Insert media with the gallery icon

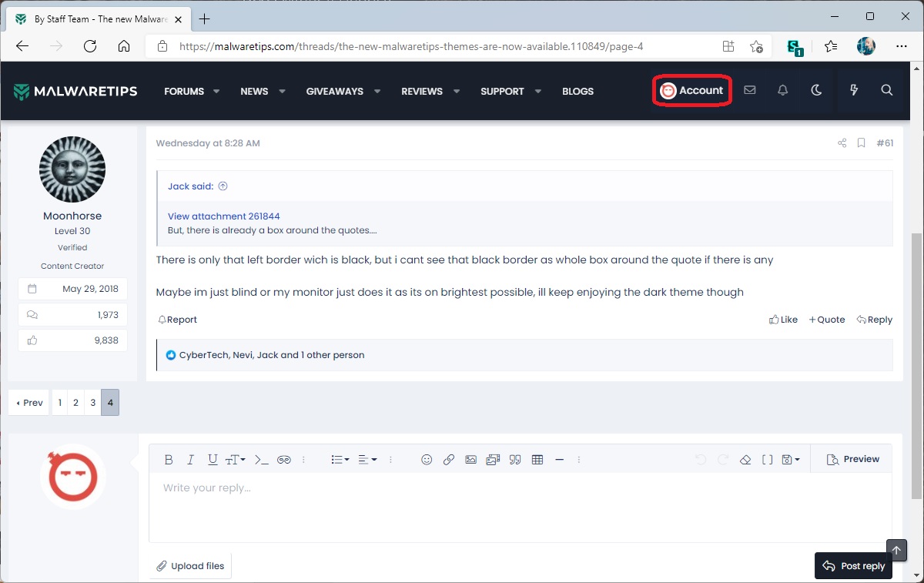(493, 460)
